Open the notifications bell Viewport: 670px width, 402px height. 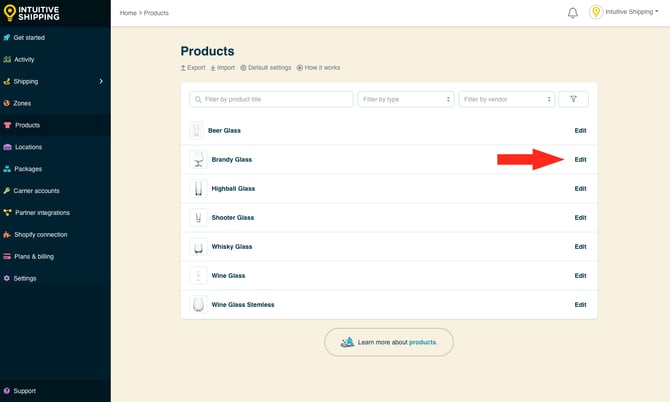click(x=573, y=13)
